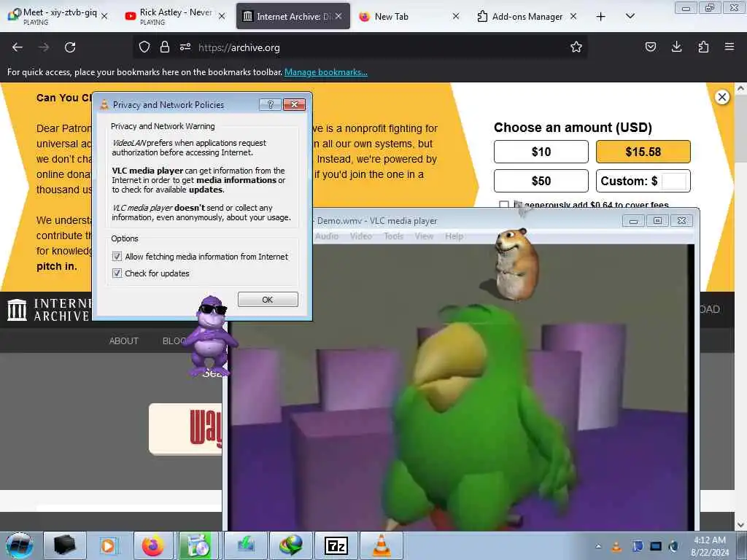Reload the archive.org page
This screenshot has height=560, width=747.
(70, 47)
